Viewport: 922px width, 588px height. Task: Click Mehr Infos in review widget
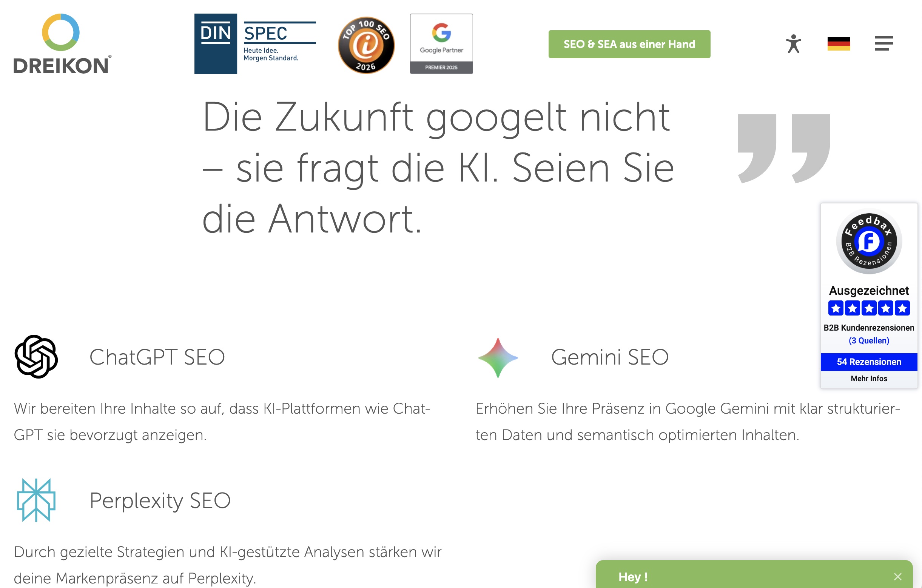click(868, 379)
